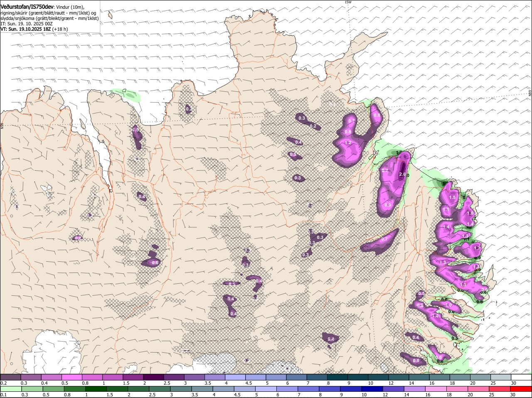Pick top legend swatch between 6 and 7

click(x=296, y=377)
